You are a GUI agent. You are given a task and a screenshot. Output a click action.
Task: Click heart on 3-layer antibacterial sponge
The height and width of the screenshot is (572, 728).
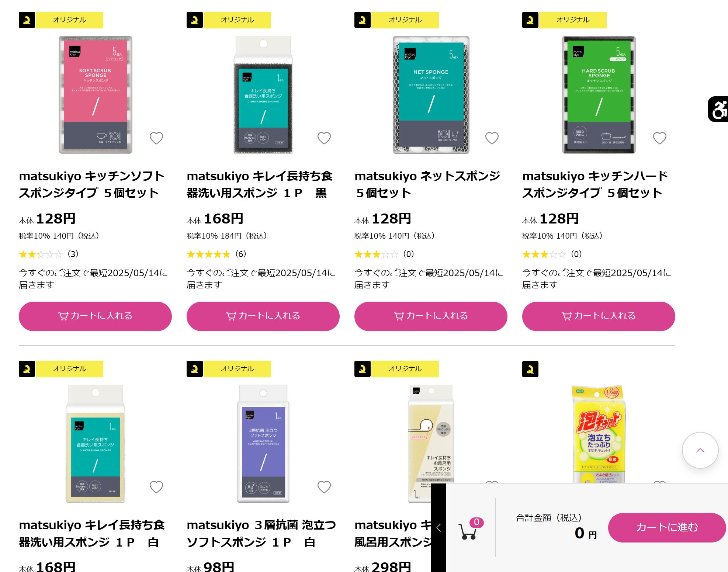(324, 487)
